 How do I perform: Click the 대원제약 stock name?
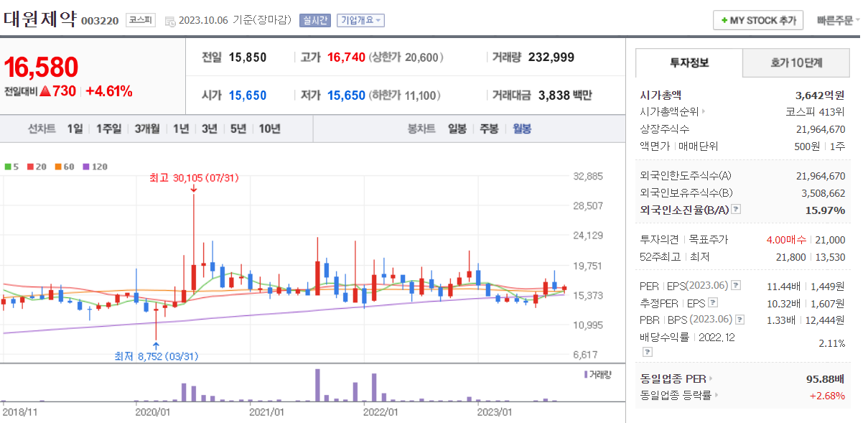click(x=39, y=19)
